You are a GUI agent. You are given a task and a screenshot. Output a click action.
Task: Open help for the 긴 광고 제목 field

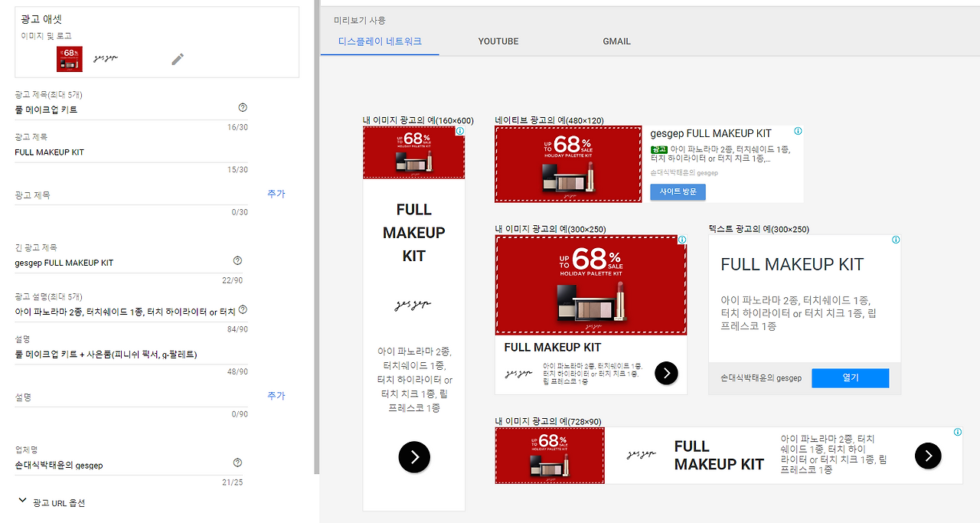[x=237, y=260]
